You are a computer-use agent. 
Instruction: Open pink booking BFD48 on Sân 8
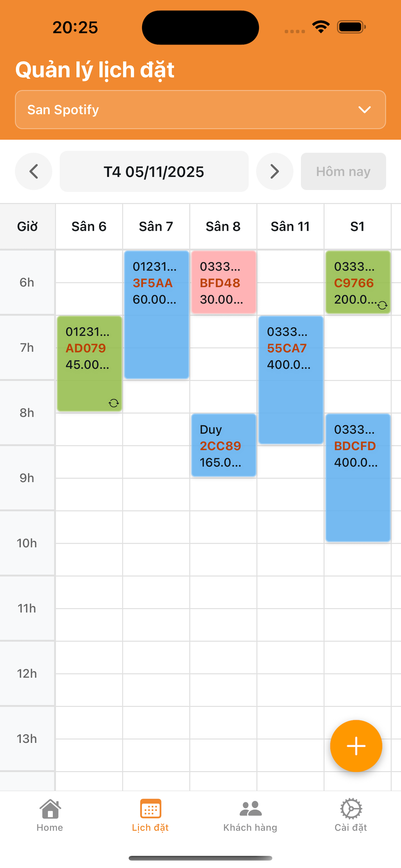click(223, 282)
